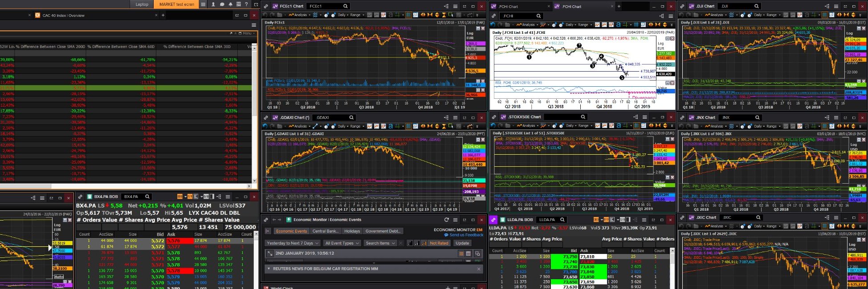This screenshot has height=289, width=868.
Task: Collapse the Reuters News for Belgium section
Action: click(269, 269)
